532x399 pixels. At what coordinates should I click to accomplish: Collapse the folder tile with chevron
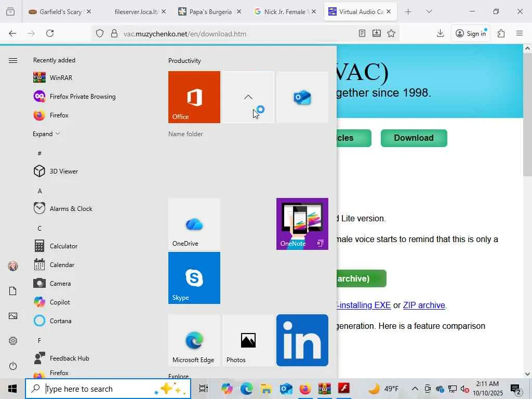(248, 97)
